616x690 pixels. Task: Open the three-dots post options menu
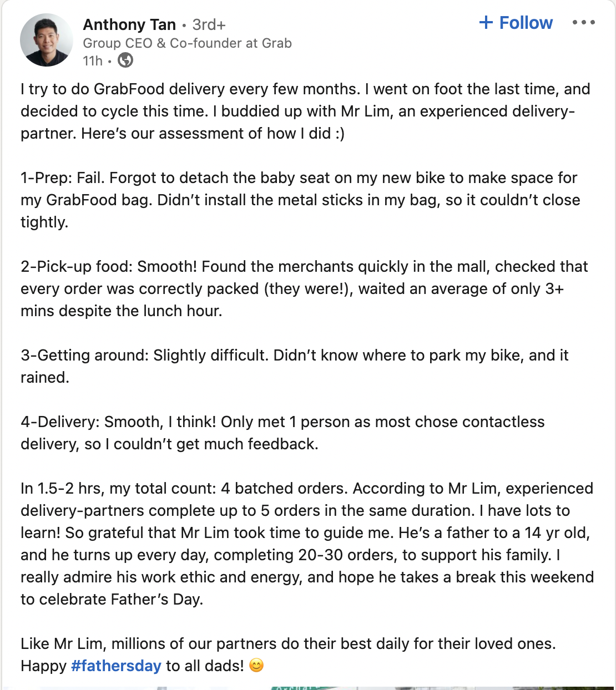(584, 23)
